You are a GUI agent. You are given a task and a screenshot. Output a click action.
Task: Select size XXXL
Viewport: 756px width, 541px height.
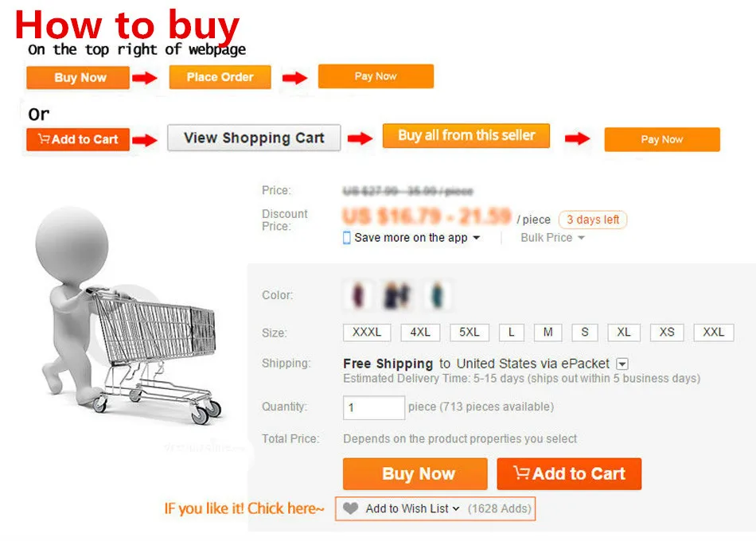coord(367,333)
